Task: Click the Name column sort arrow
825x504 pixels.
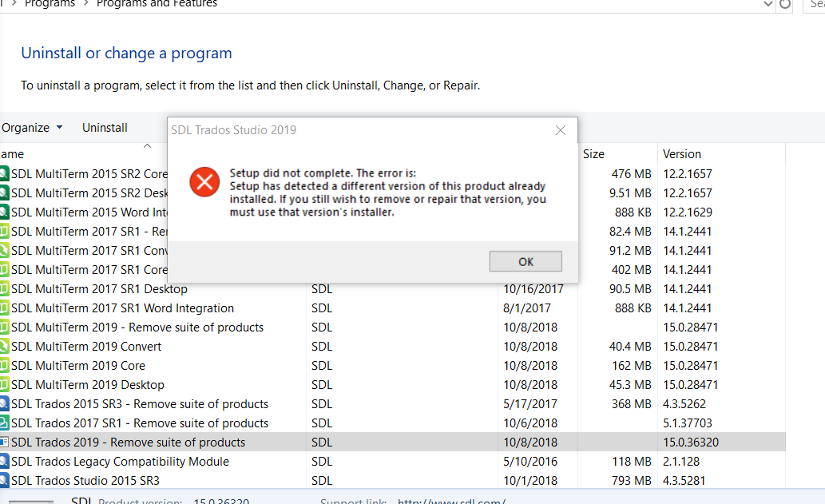Action: coord(147,146)
